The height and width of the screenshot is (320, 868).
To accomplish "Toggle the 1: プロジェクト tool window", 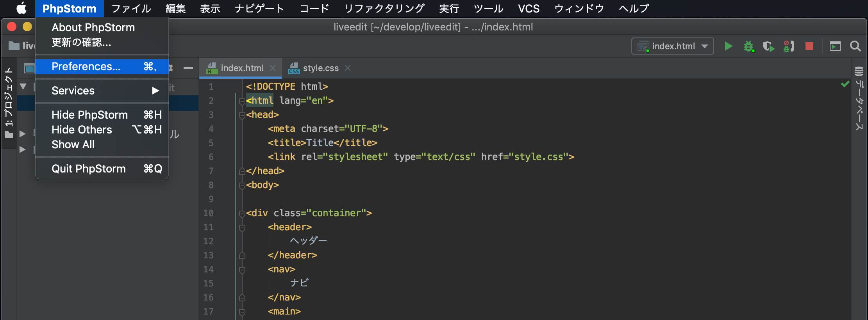I will [9, 103].
